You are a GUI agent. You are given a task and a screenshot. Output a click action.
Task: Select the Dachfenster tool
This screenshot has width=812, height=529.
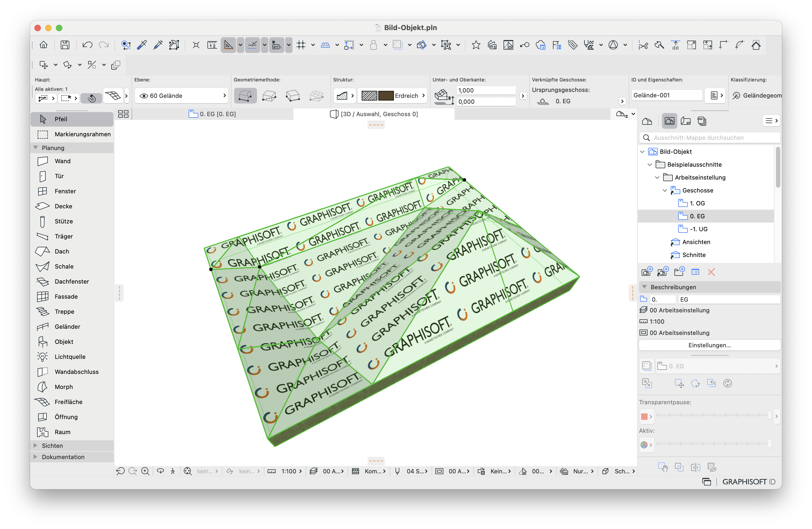[72, 281]
